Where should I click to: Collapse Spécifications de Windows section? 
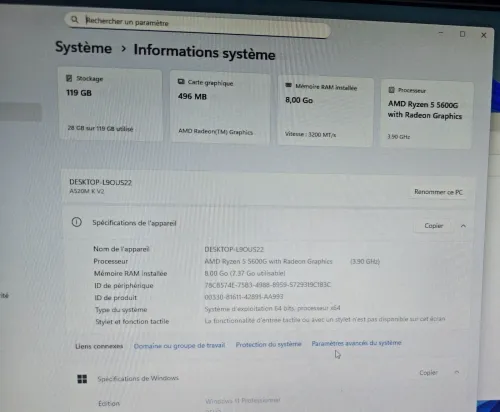(457, 372)
